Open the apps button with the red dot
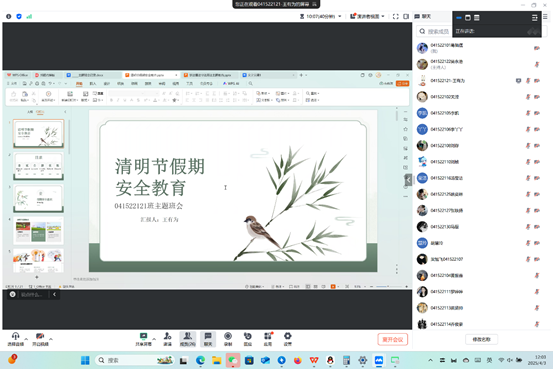 268,339
